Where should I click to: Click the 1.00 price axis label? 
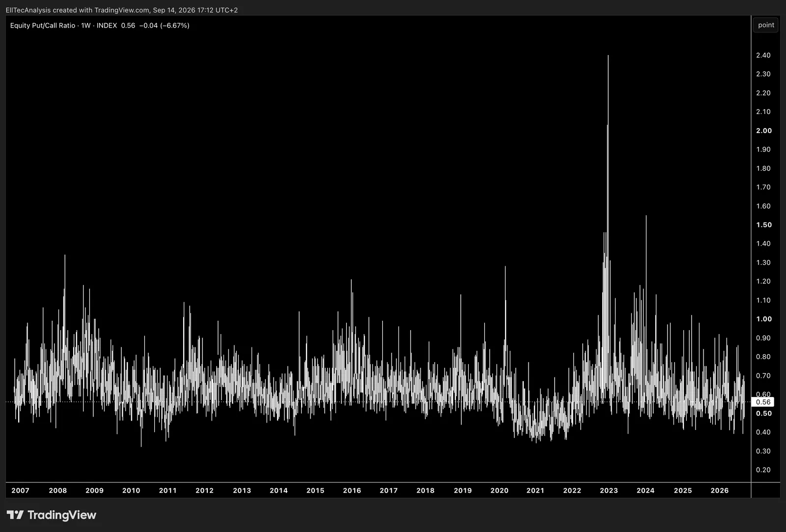click(x=764, y=319)
